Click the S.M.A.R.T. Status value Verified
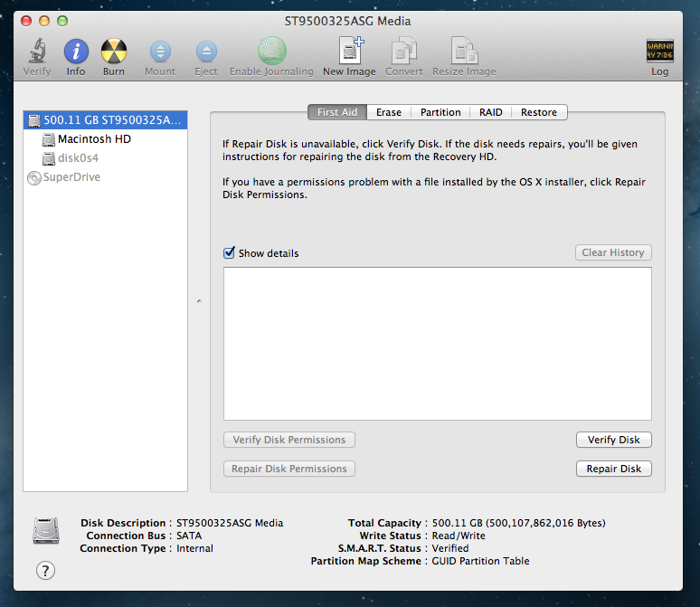The width and height of the screenshot is (700, 607). tap(450, 548)
